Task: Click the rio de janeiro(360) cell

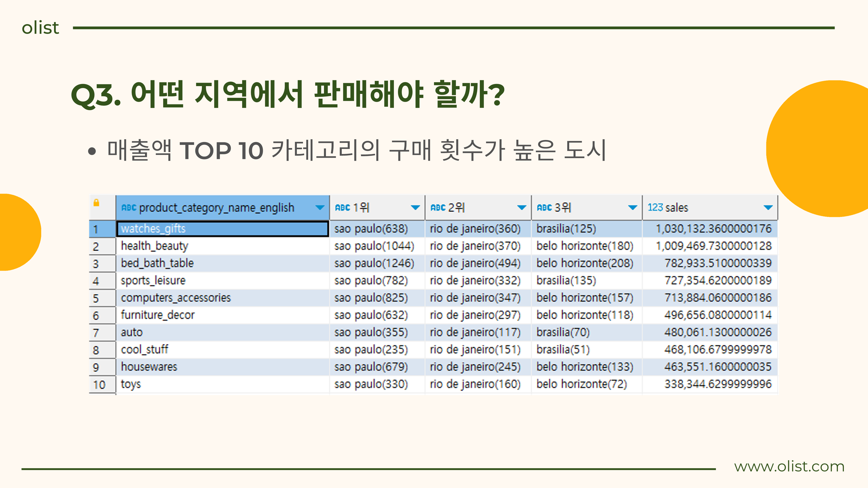Action: 478,229
